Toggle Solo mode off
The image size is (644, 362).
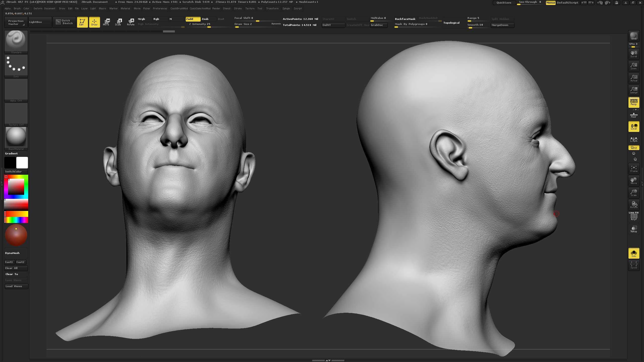(634, 253)
